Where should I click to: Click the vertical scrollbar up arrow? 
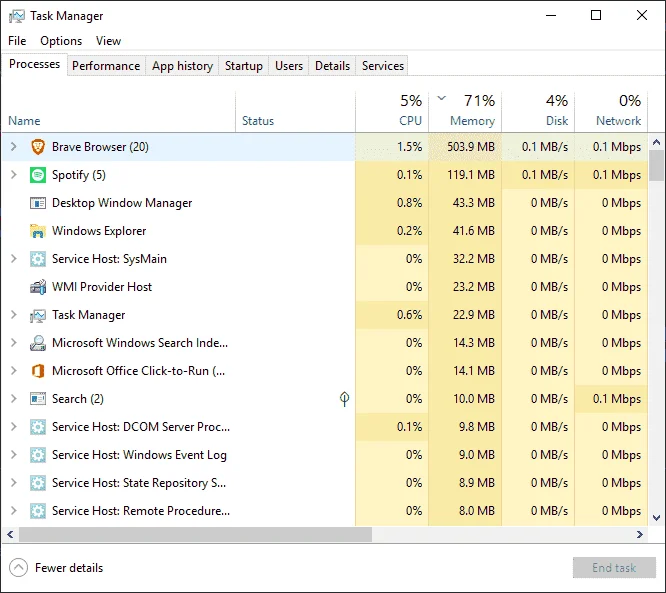tap(656, 142)
